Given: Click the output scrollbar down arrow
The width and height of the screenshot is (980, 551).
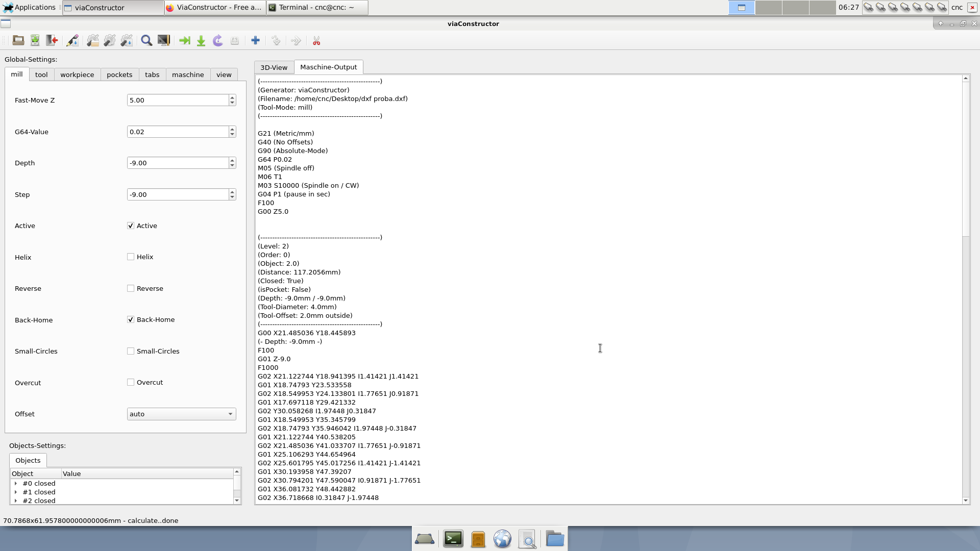Looking at the screenshot, I should pyautogui.click(x=965, y=500).
